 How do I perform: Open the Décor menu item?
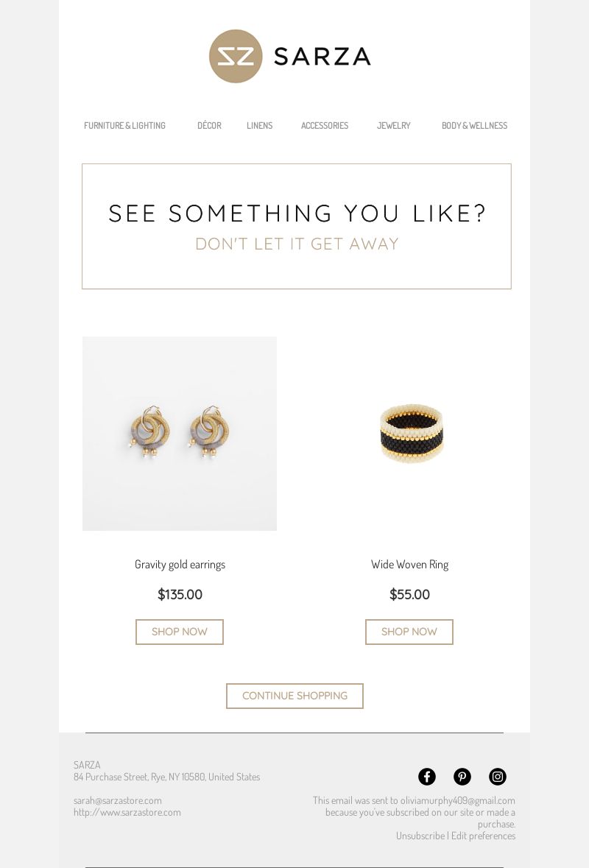click(x=209, y=126)
